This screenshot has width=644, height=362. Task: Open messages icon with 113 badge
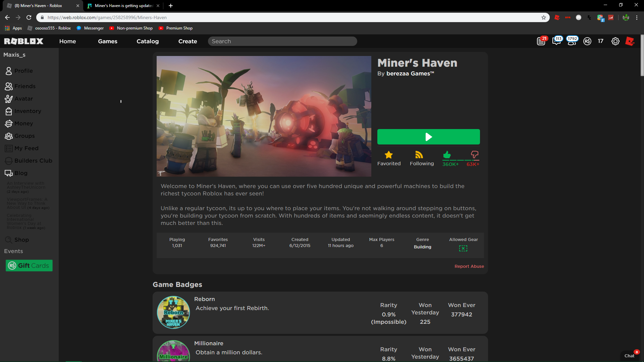coord(556,41)
